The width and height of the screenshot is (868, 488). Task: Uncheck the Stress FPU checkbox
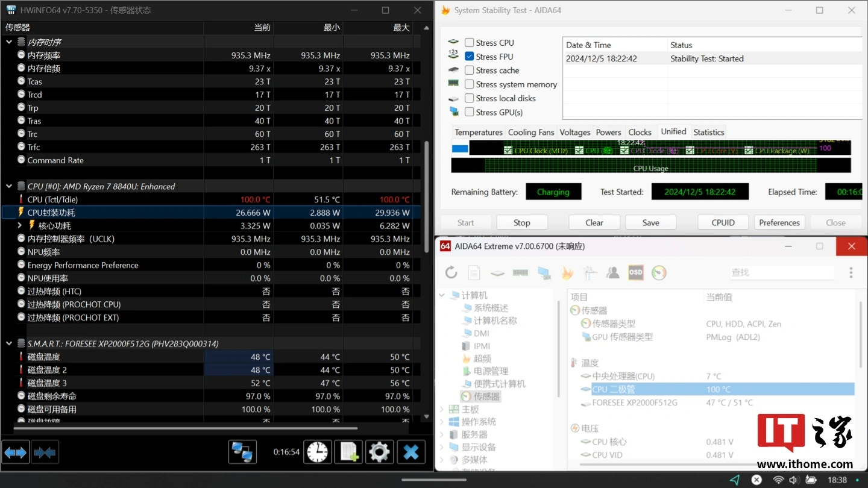[x=469, y=57]
